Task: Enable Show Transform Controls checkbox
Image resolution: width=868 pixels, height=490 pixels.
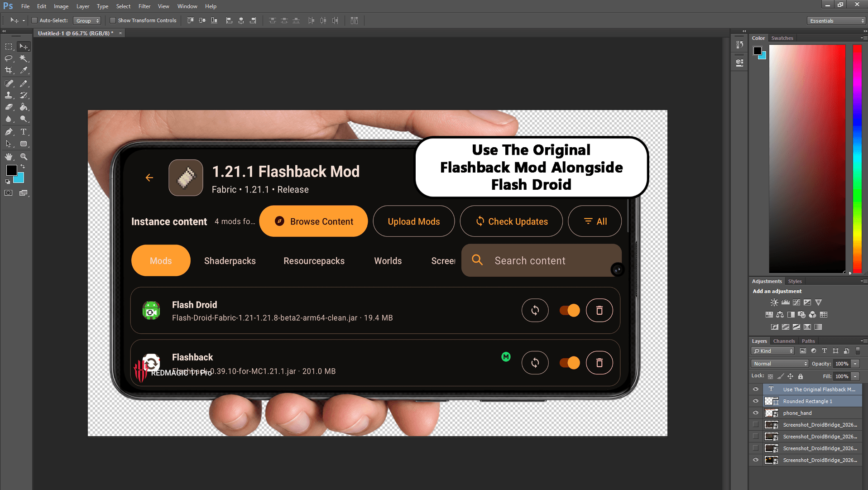Action: point(113,20)
